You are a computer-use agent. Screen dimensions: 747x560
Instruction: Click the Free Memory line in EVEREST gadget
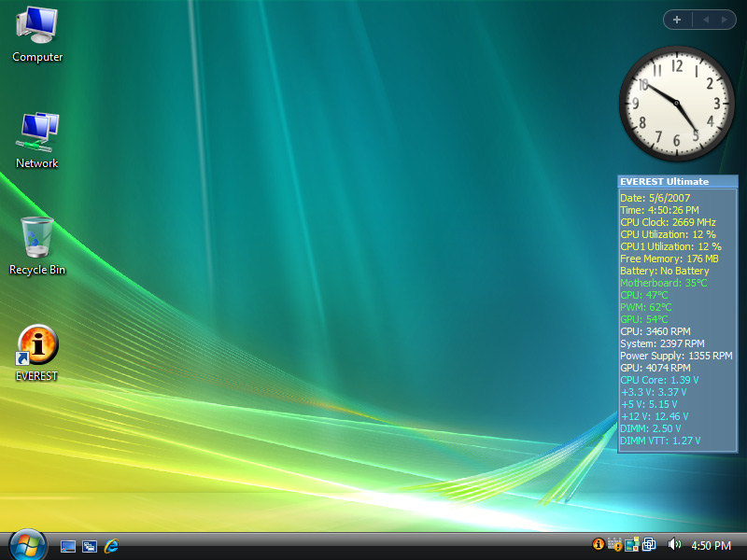[x=669, y=259]
